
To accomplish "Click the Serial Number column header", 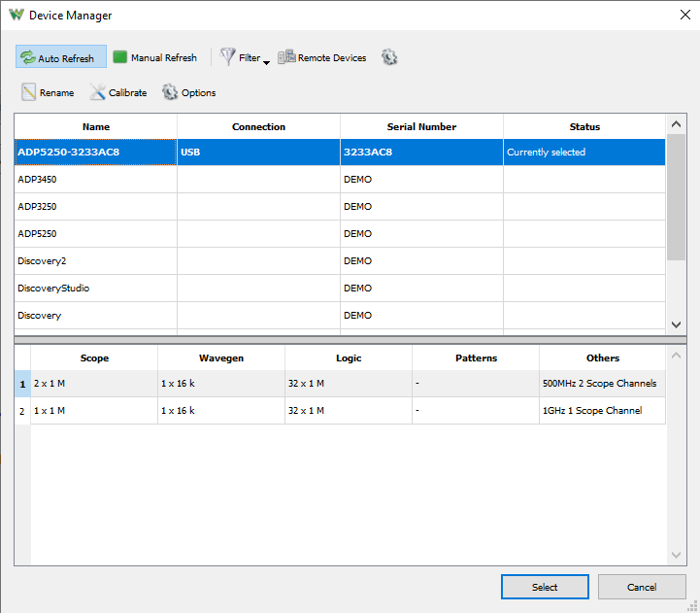I will pos(421,126).
